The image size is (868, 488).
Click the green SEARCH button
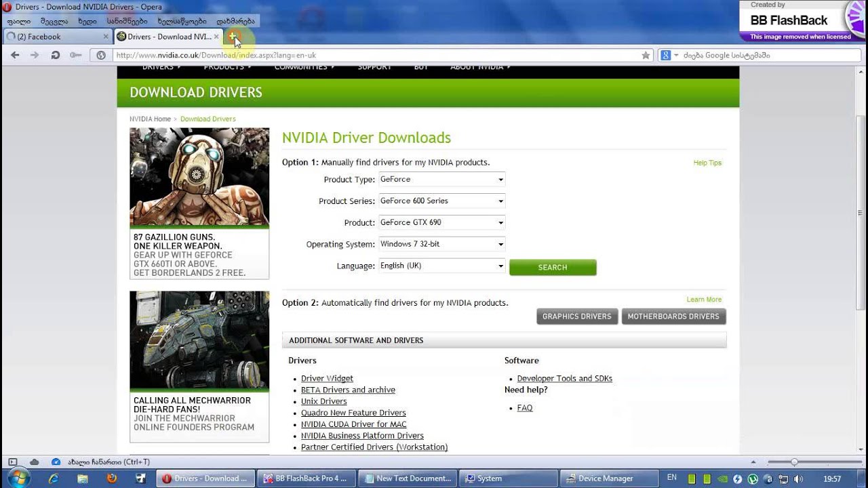[553, 268]
